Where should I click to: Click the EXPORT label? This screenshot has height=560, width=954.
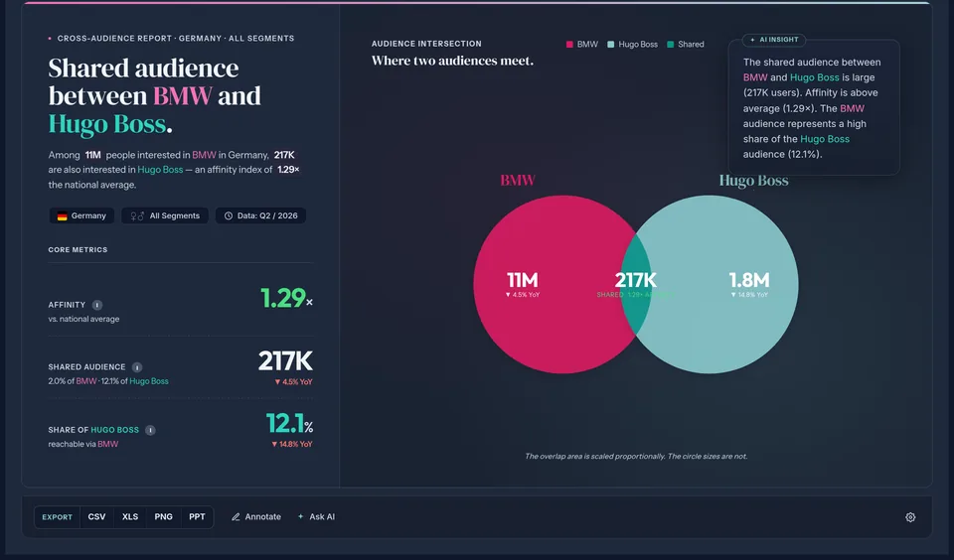[58, 517]
